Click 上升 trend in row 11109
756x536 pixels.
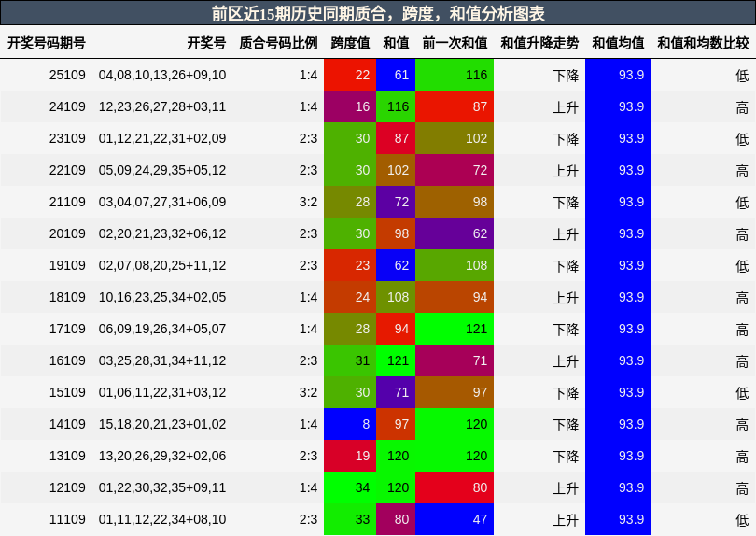point(566,520)
